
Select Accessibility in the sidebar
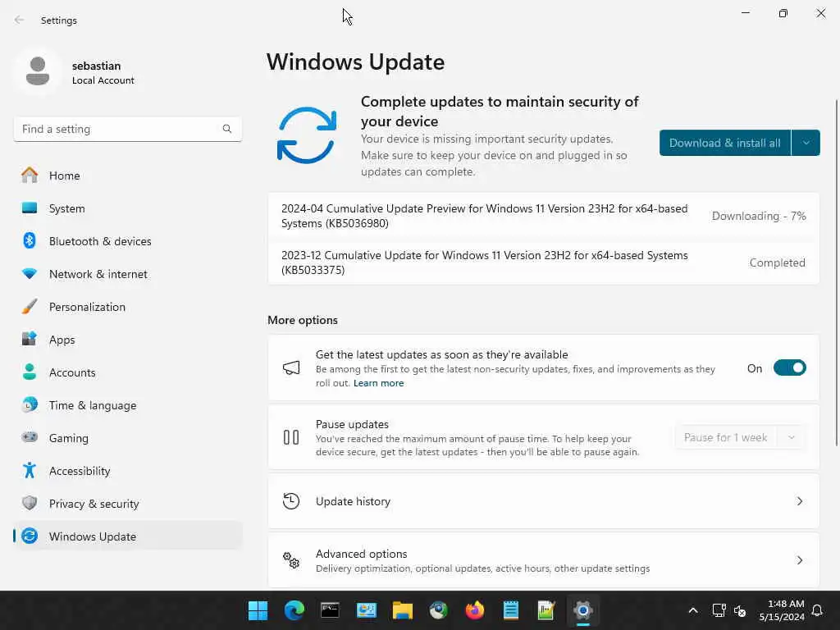pos(127,470)
